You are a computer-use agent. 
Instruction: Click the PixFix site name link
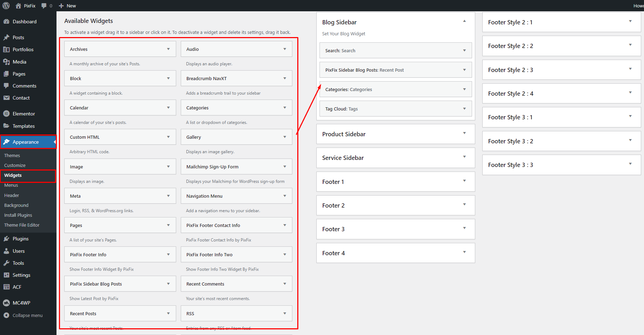coord(30,6)
